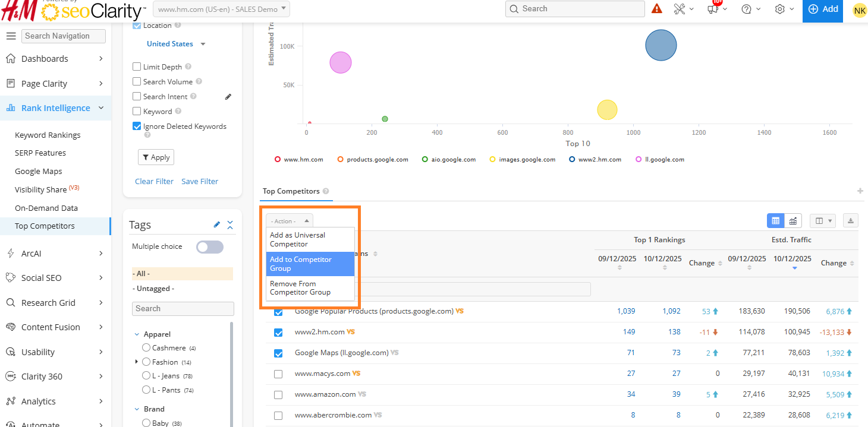The width and height of the screenshot is (868, 427).
Task: Open the domain selector dropdown
Action: (x=221, y=9)
